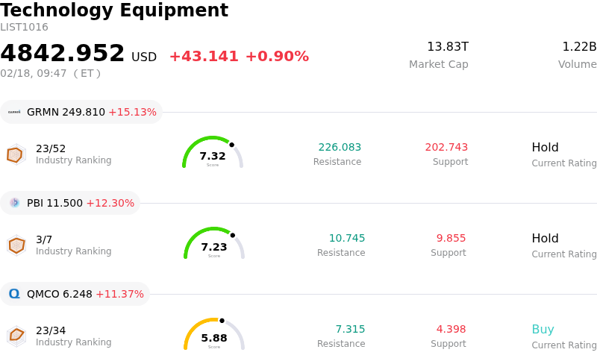Click the Hold rating for GRMN
Viewport: 597px width, 364px height.
click(x=545, y=148)
